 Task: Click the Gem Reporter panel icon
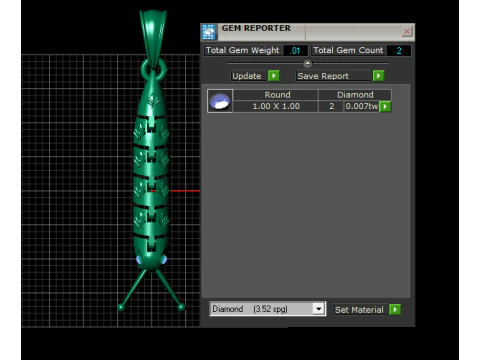click(x=209, y=32)
